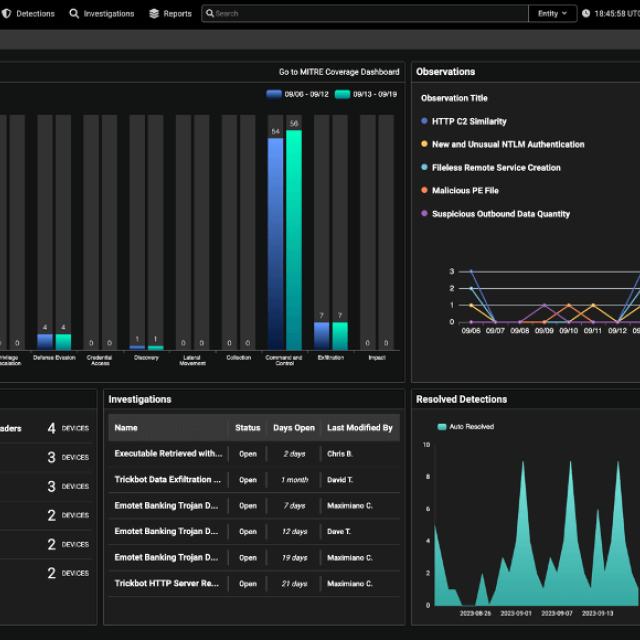640x640 pixels.
Task: Select New and Unusual NTLM Authentication observation
Action: point(508,144)
